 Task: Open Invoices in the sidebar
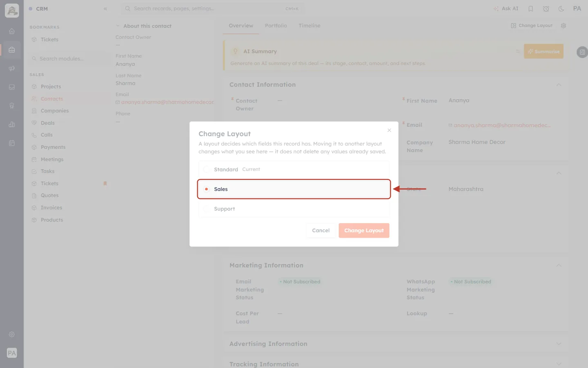(51, 208)
